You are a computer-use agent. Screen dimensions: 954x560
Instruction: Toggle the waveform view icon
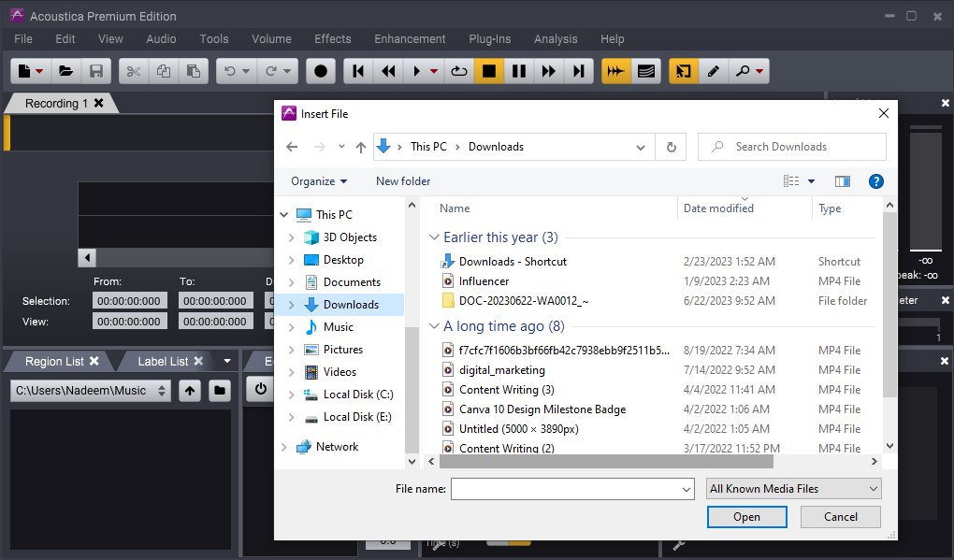pos(615,71)
